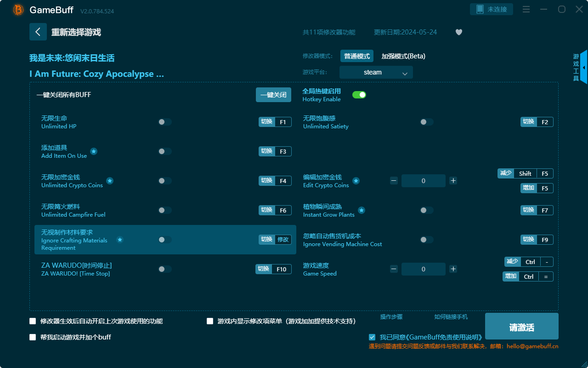
Task: Click star badge next to Instant Grow Plants
Action: (362, 210)
